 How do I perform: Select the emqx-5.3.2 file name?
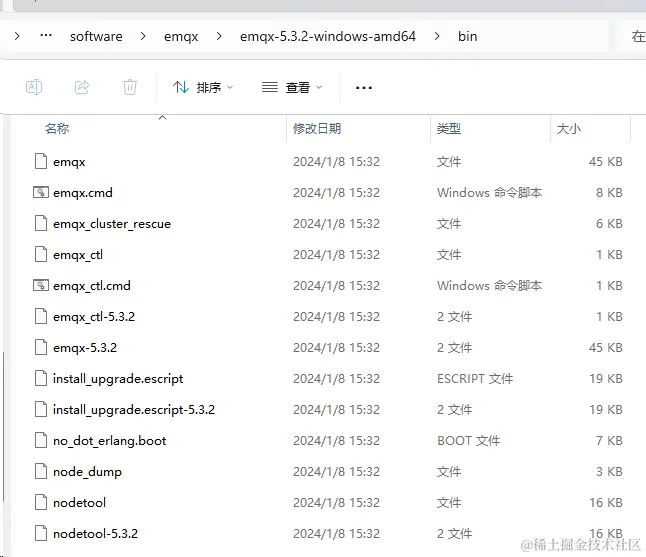coord(85,348)
